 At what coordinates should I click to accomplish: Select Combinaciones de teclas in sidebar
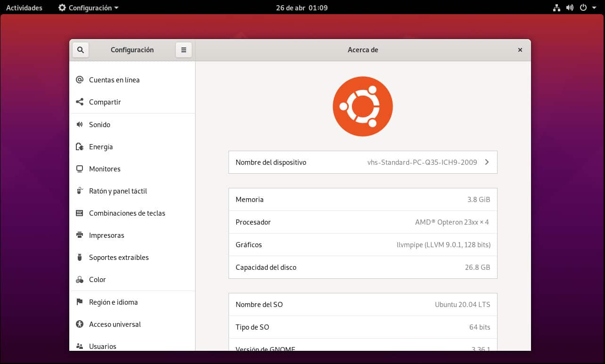tap(127, 213)
